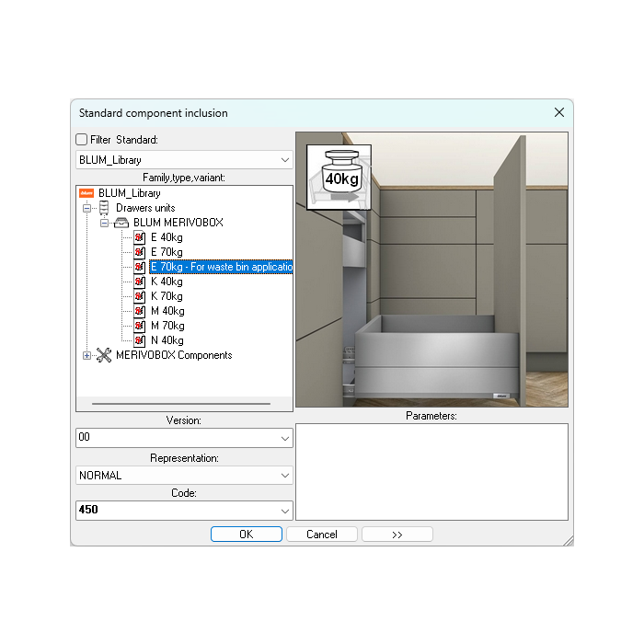Click the Drawers units cabinet icon
This screenshot has height=644, width=644.
tap(104, 208)
